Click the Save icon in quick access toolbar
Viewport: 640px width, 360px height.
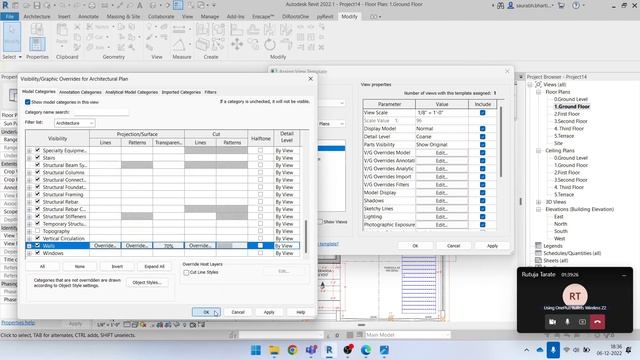tap(37, 5)
